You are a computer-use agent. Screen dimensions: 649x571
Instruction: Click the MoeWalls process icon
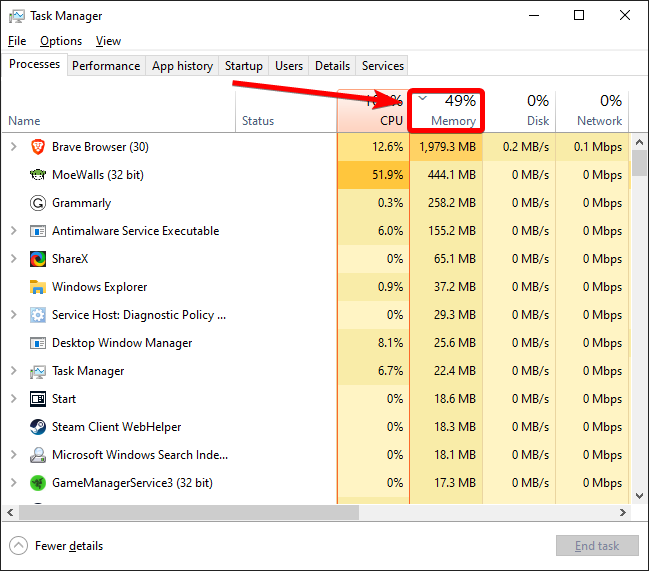click(38, 175)
